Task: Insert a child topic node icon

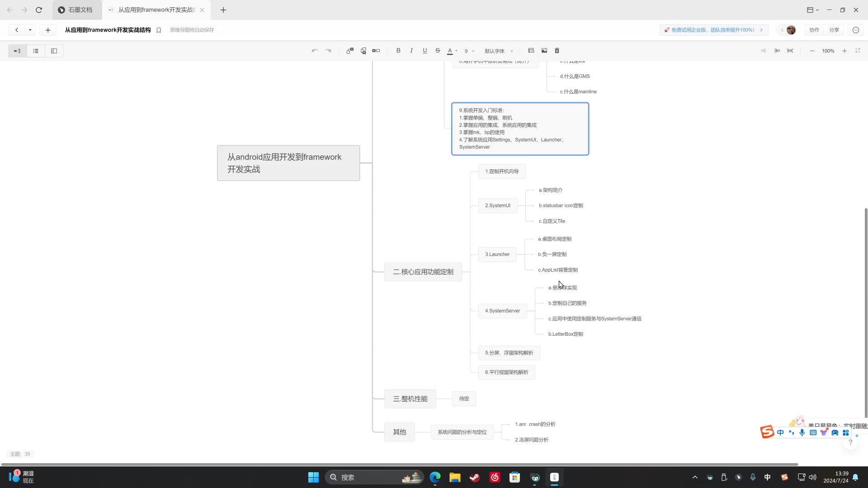Action: point(350,51)
